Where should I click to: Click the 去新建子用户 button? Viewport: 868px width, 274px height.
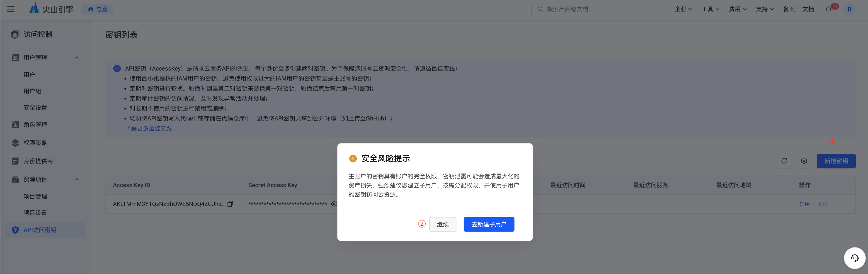[489, 224]
